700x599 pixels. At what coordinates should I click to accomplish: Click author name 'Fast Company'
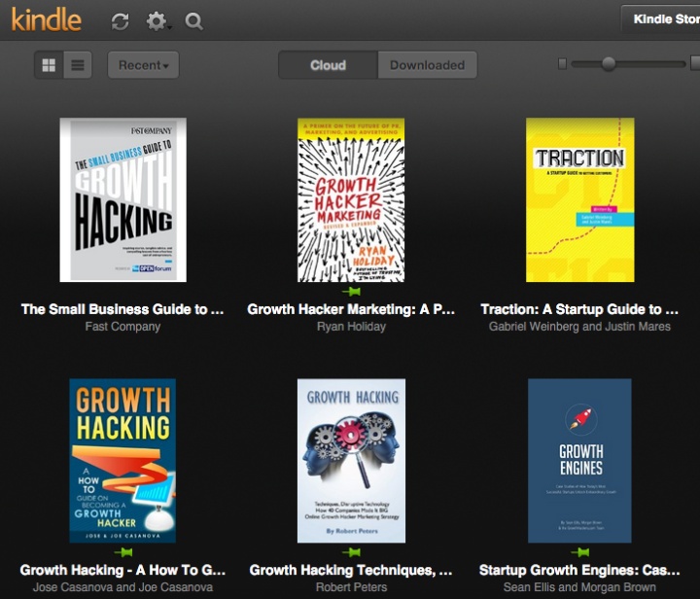122,327
